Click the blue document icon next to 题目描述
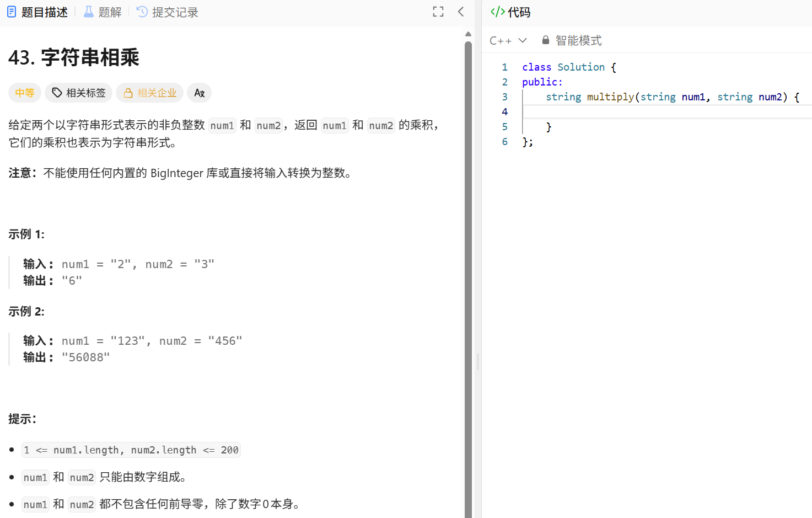The height and width of the screenshot is (518, 812). coord(10,11)
